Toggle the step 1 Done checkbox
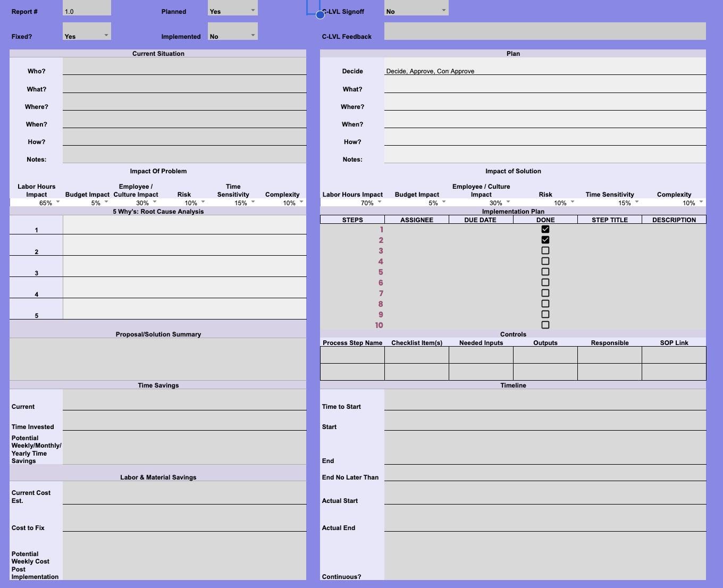Screen dimensions: 723x588 click(545, 229)
